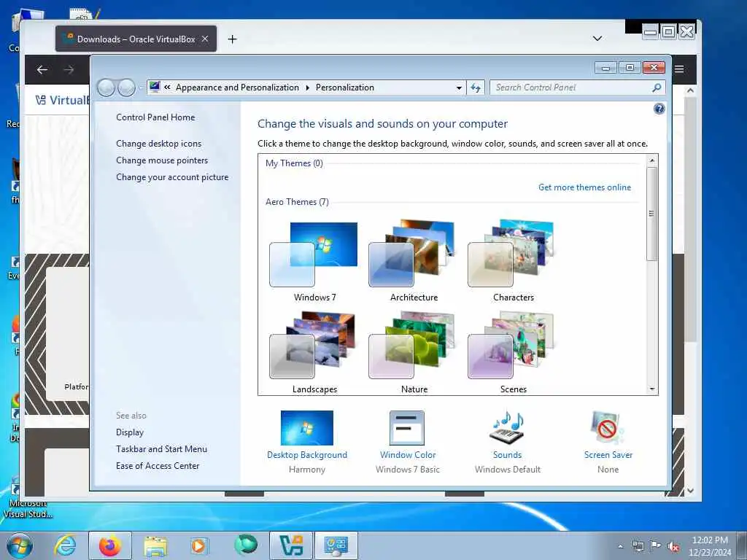
Task: Open the VirtualBox taskbar button
Action: click(291, 545)
